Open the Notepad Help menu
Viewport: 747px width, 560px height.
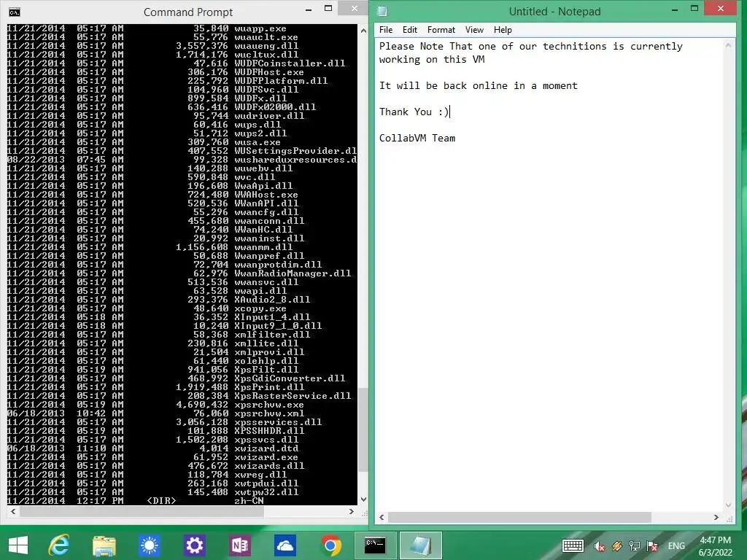pos(503,30)
